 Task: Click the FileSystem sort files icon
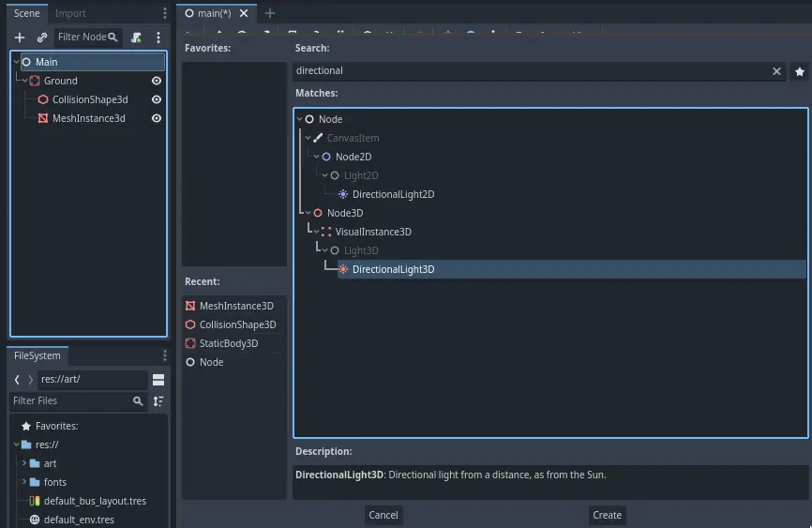pos(158,401)
